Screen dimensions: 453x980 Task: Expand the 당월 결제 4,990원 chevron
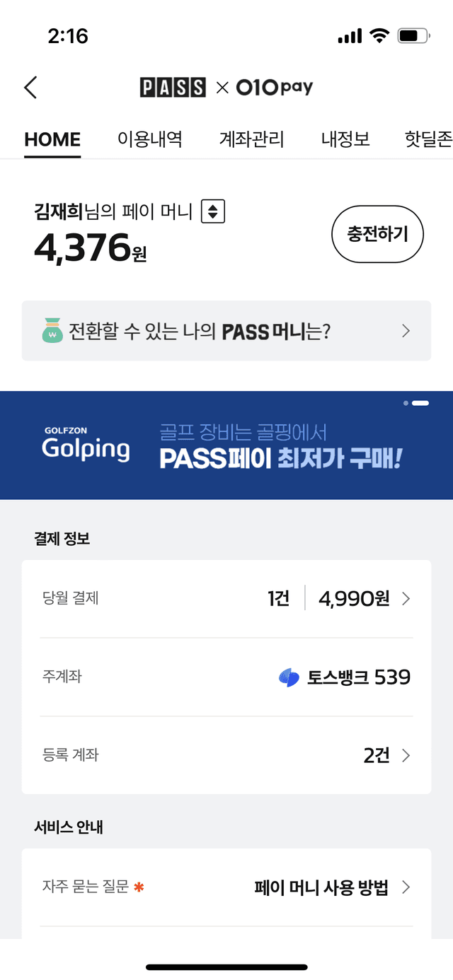point(406,599)
